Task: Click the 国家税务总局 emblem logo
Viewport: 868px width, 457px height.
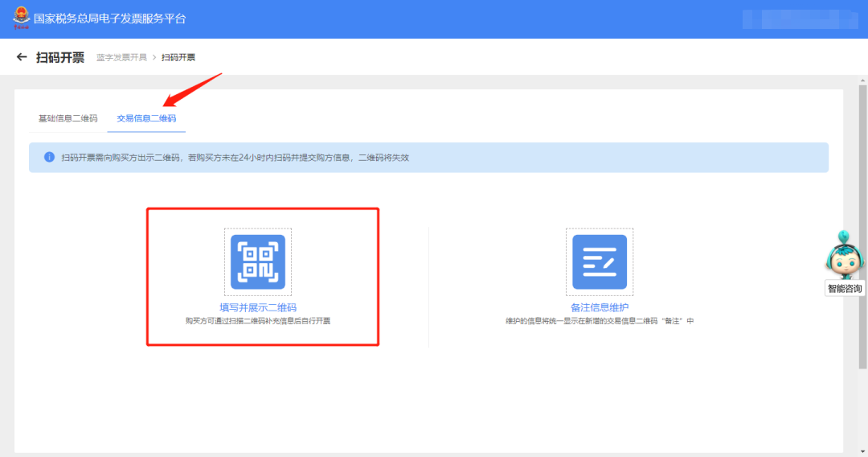Action: 21,18
